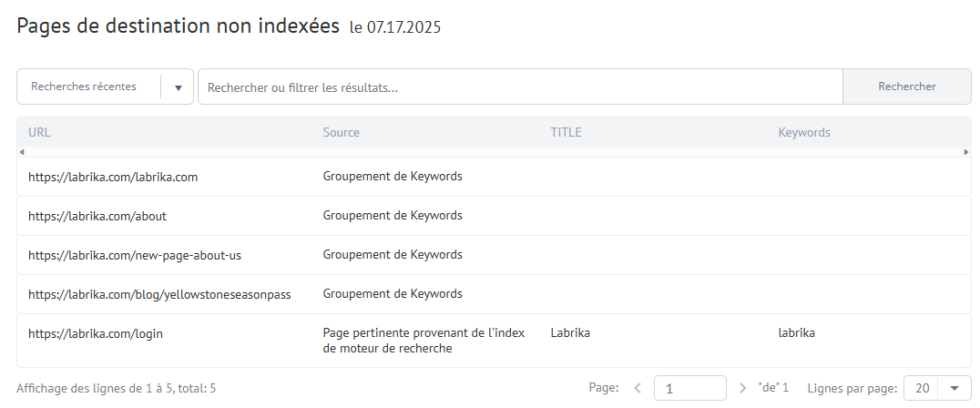Open the labrika.com/about URL
The height and width of the screenshot is (408, 980).
coord(97,217)
